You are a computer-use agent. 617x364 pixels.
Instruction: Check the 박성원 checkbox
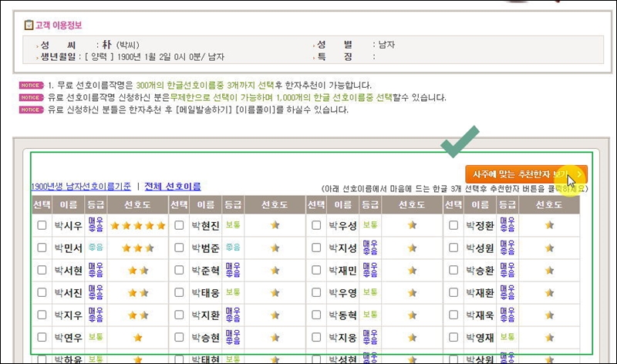pyautogui.click(x=453, y=248)
